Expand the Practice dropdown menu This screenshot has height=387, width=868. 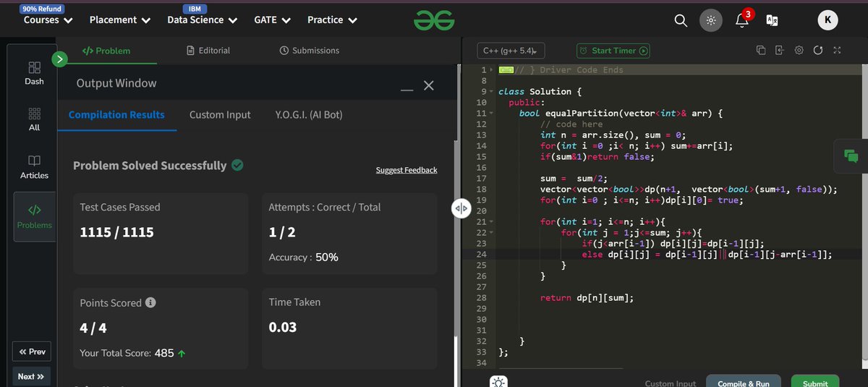[332, 20]
